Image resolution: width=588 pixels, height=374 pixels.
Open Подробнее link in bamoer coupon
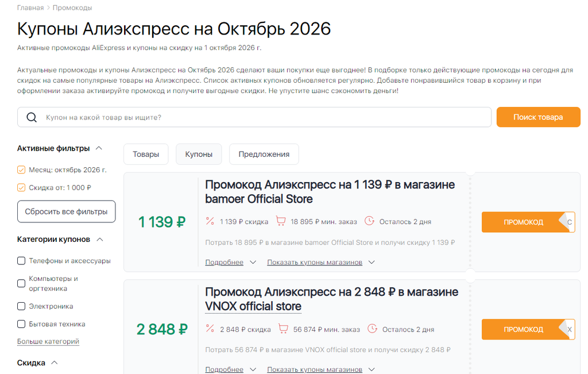225,262
